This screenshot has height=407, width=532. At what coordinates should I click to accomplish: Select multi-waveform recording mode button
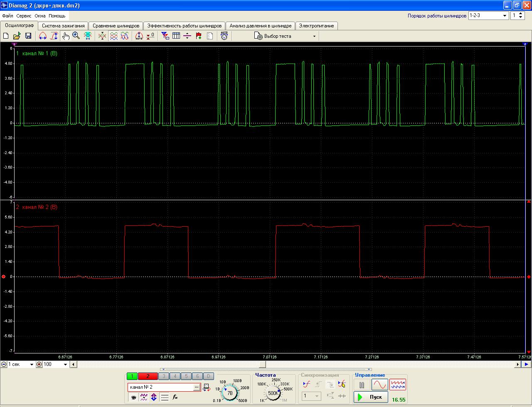(398, 385)
